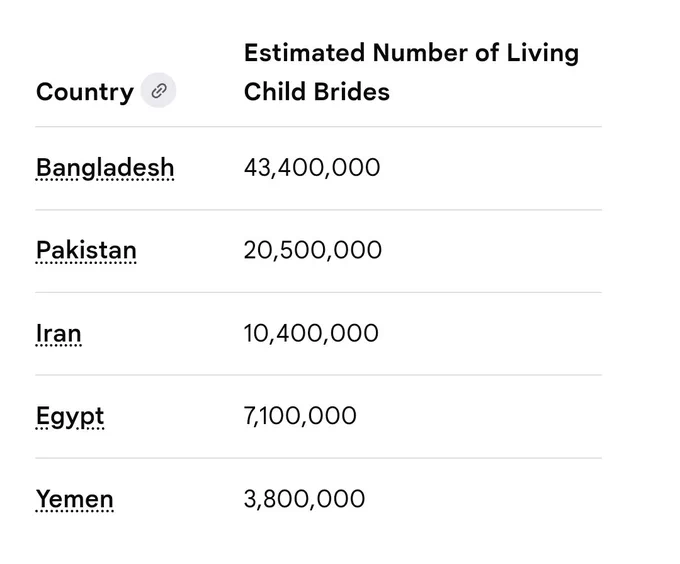The height and width of the screenshot is (564, 680).
Task: Open the Pakistan country link
Action: click(x=86, y=251)
